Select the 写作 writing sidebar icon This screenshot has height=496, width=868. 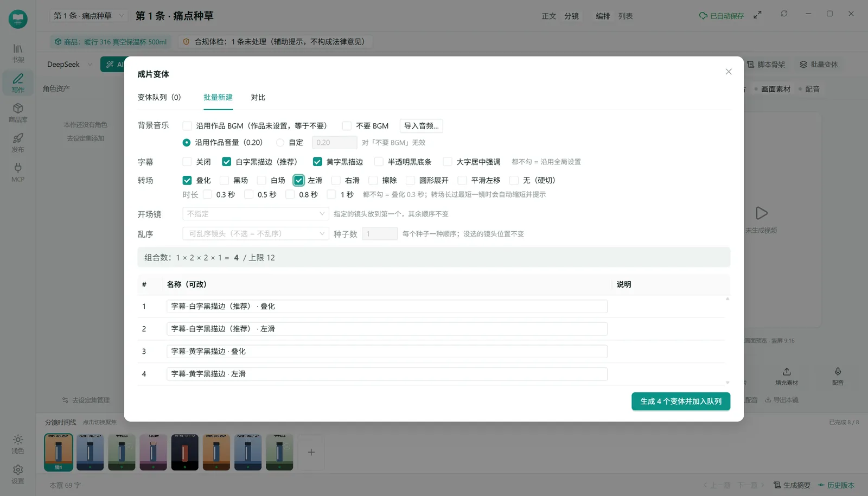coord(18,83)
